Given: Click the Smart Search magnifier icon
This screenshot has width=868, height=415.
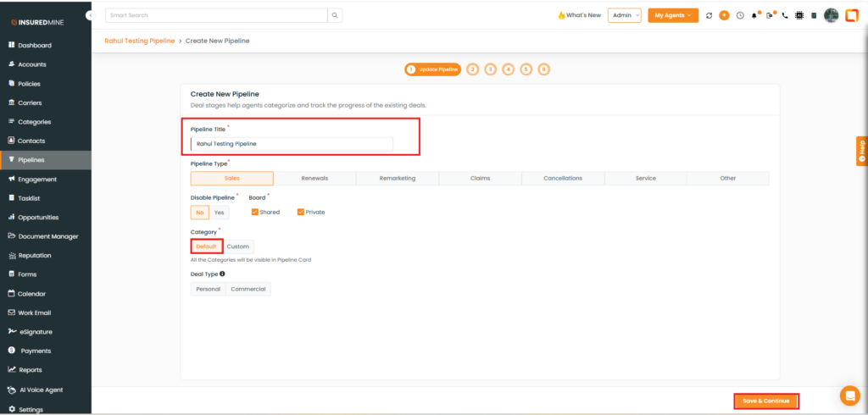Looking at the screenshot, I should 336,15.
